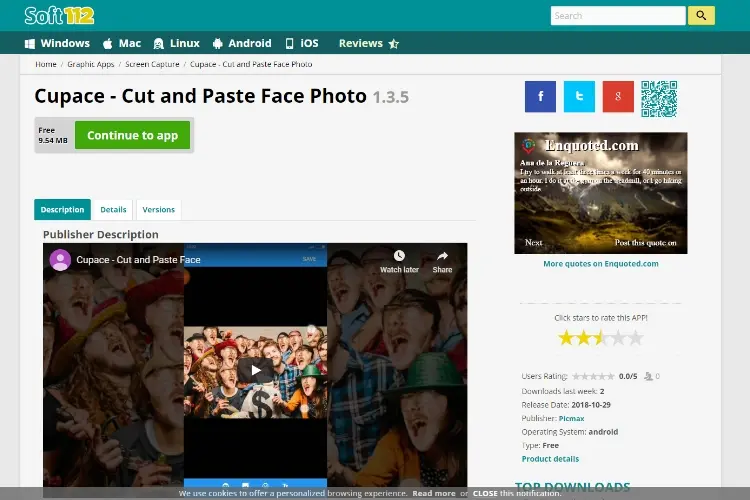Open the Reviews section
This screenshot has height=500, width=750.
[x=369, y=44]
